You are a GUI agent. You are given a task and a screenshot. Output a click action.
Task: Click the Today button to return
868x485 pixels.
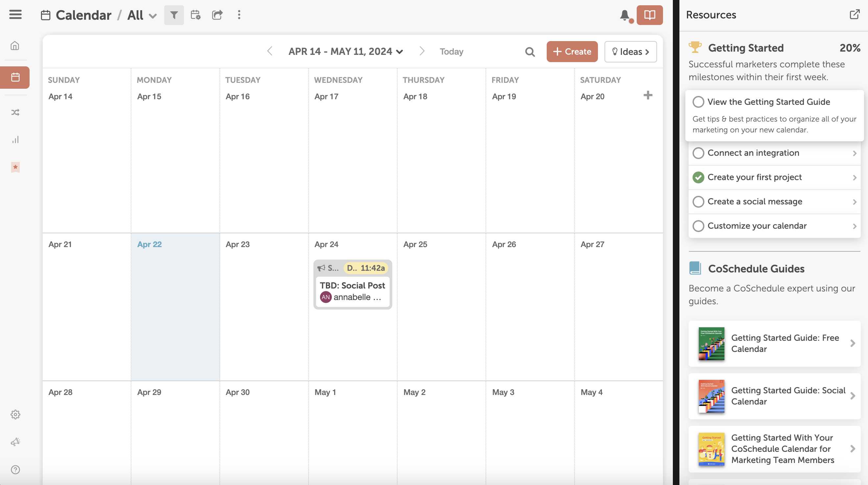point(452,51)
